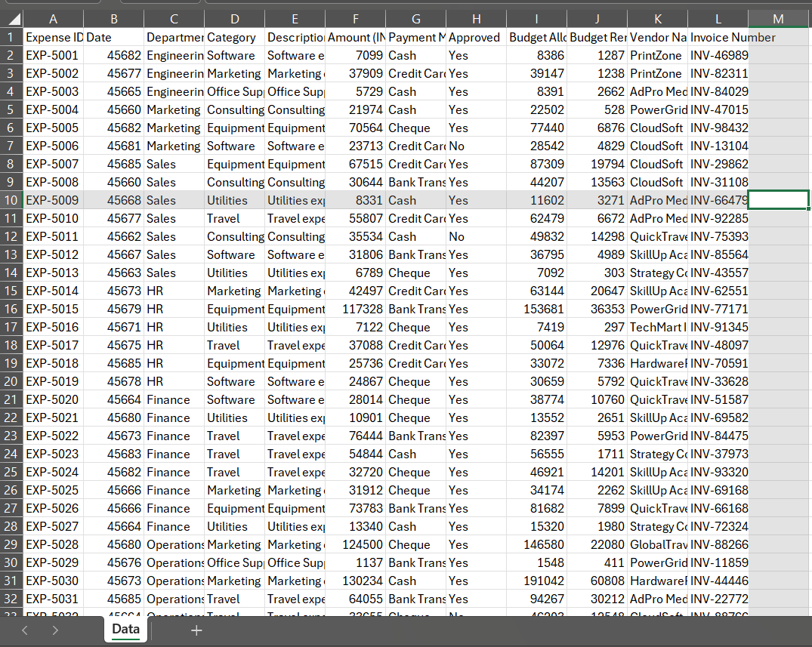Click 'Operations' in EXP-5028 row

point(174,544)
